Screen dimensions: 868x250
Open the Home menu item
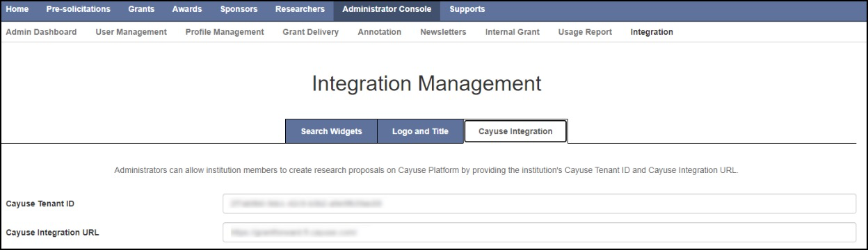click(17, 9)
